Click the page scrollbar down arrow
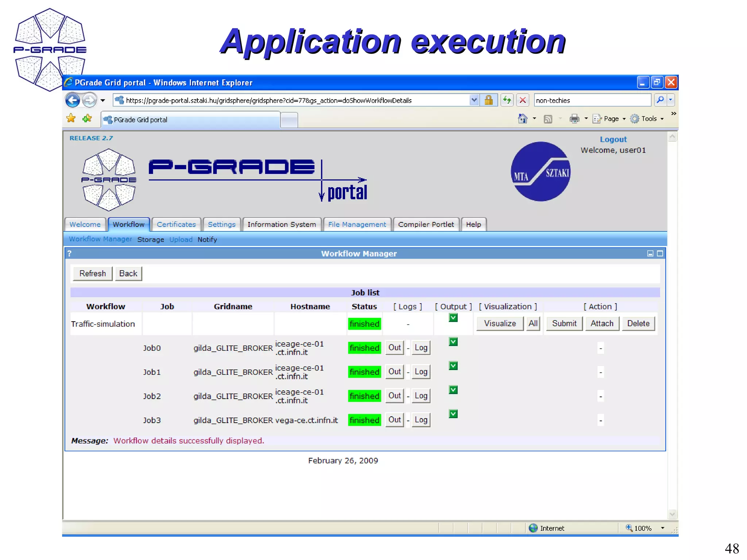 pyautogui.click(x=672, y=514)
